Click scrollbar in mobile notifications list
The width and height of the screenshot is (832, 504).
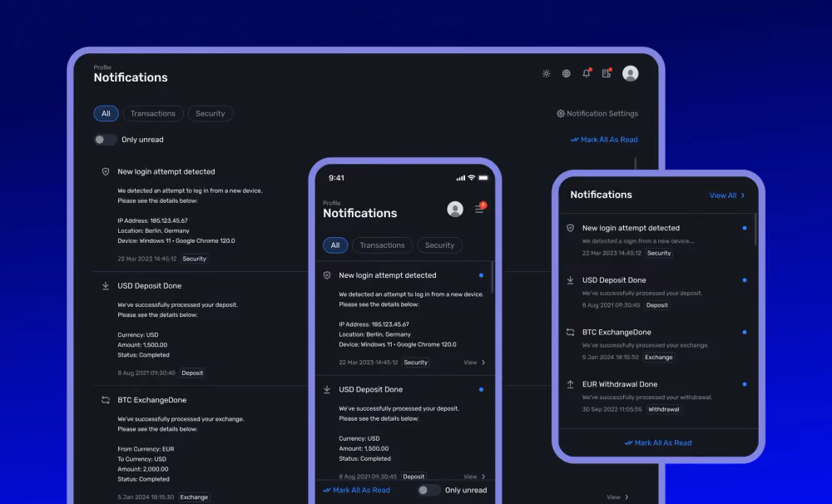tap(493, 276)
